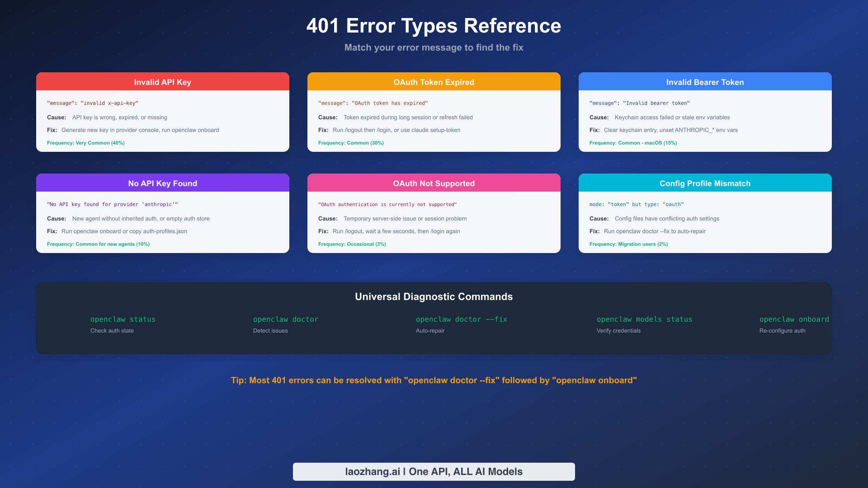Image resolution: width=868 pixels, height=488 pixels.
Task: Select the openclaw doctor command
Action: (x=286, y=319)
